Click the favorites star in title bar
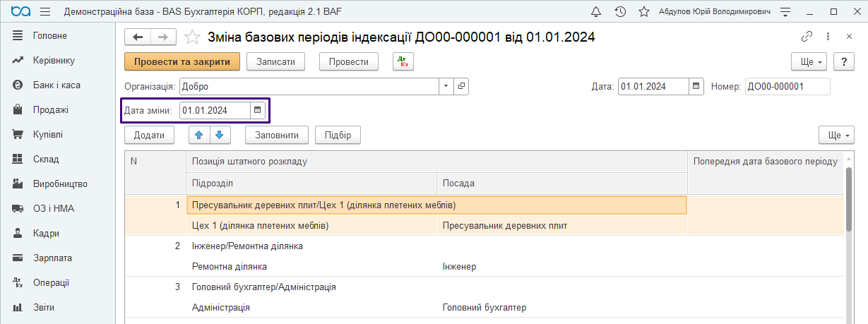Screen dimensions: 868x324 [643, 12]
